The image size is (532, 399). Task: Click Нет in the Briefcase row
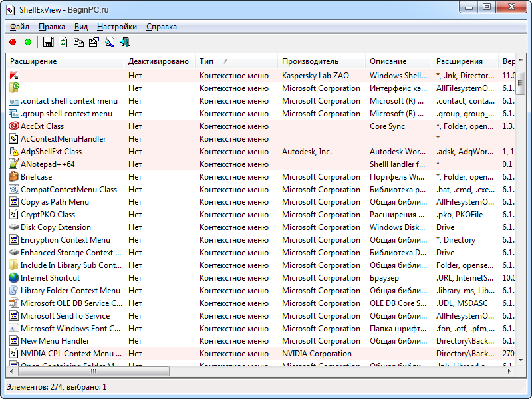coord(135,177)
